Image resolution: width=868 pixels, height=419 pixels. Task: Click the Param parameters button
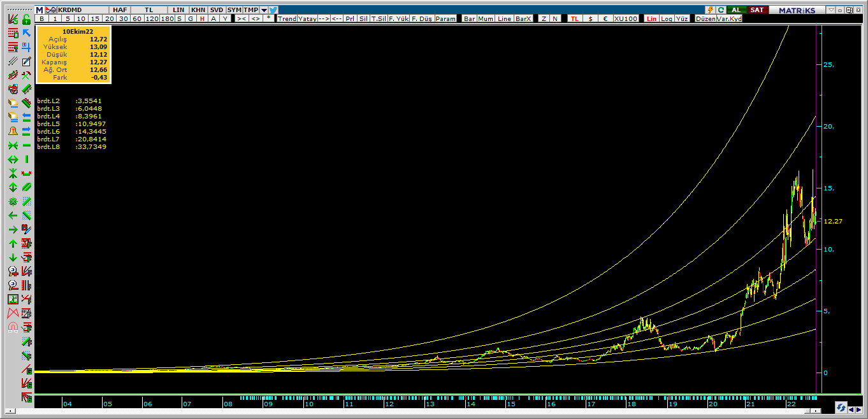click(446, 18)
